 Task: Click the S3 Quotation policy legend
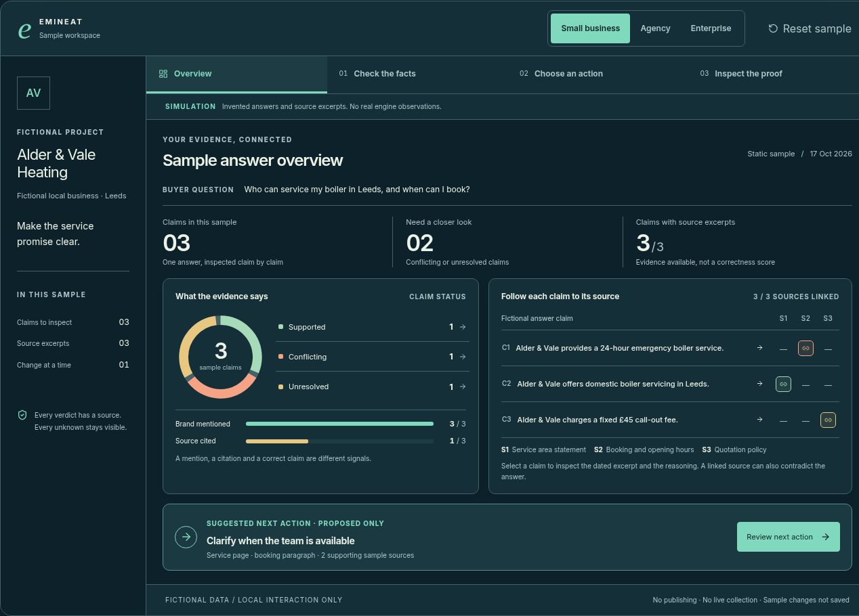[x=734, y=449]
